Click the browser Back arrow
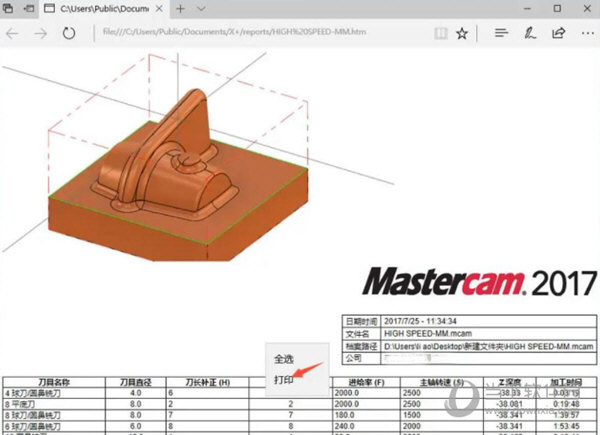 coord(12,34)
